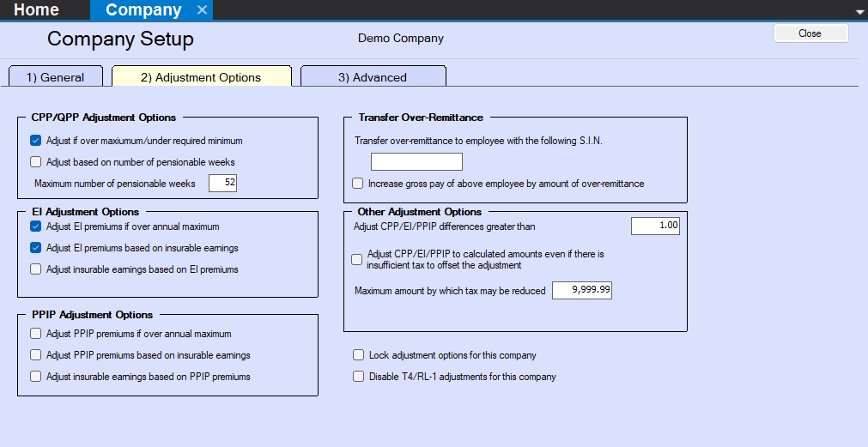Click the maximum pensionable weeks field

[x=222, y=184]
